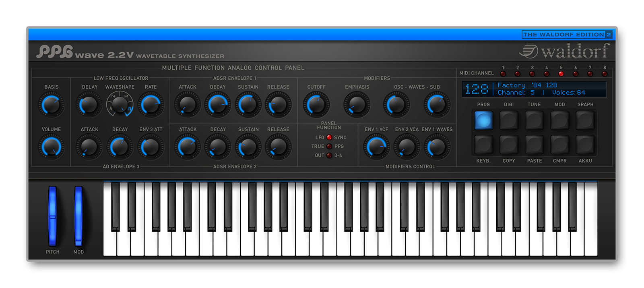This screenshot has height=288, width=644.
Task: Click "The Waldorf Edition 2" badge
Action: 567,35
